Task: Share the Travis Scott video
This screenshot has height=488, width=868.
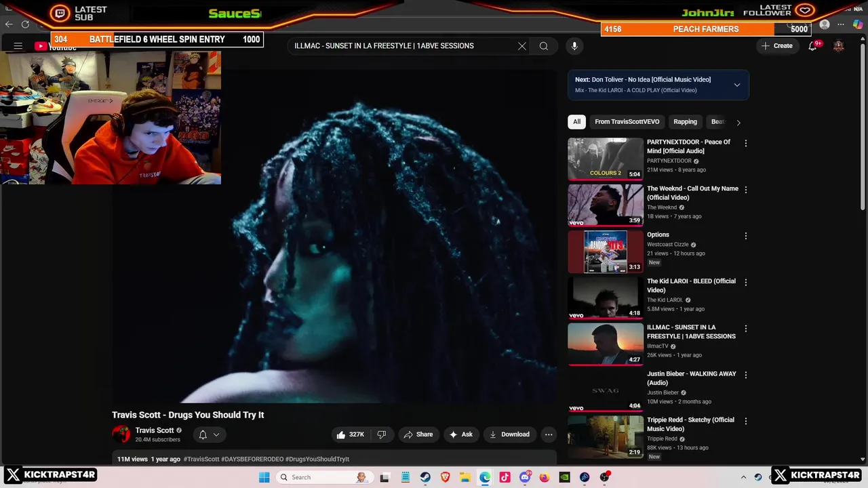Action: (x=418, y=434)
